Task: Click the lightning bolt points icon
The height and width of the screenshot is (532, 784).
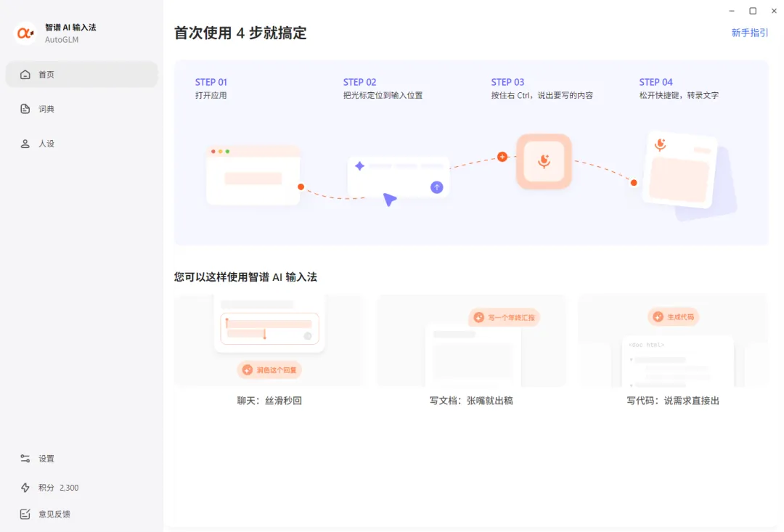Action: tap(25, 488)
